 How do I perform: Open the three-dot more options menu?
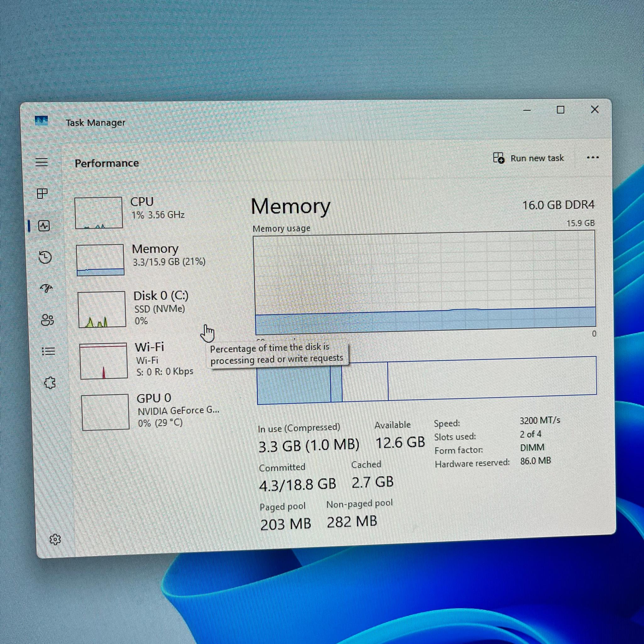click(x=592, y=157)
